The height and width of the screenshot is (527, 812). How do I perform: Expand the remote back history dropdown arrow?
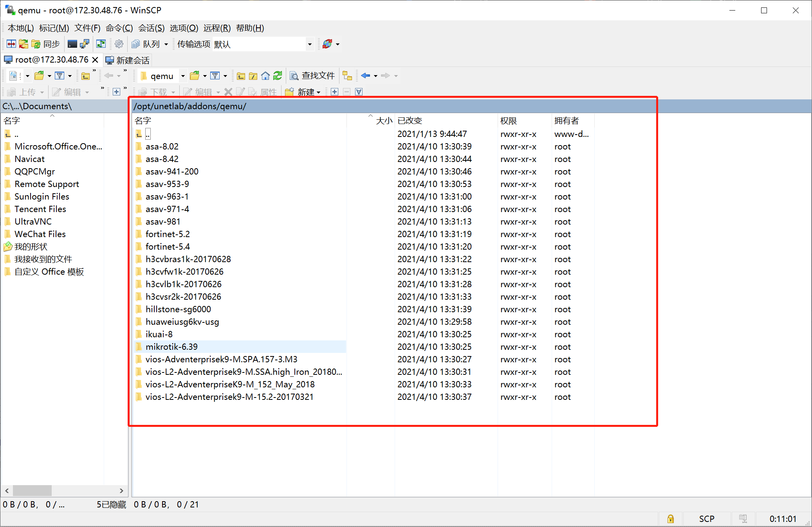point(375,76)
